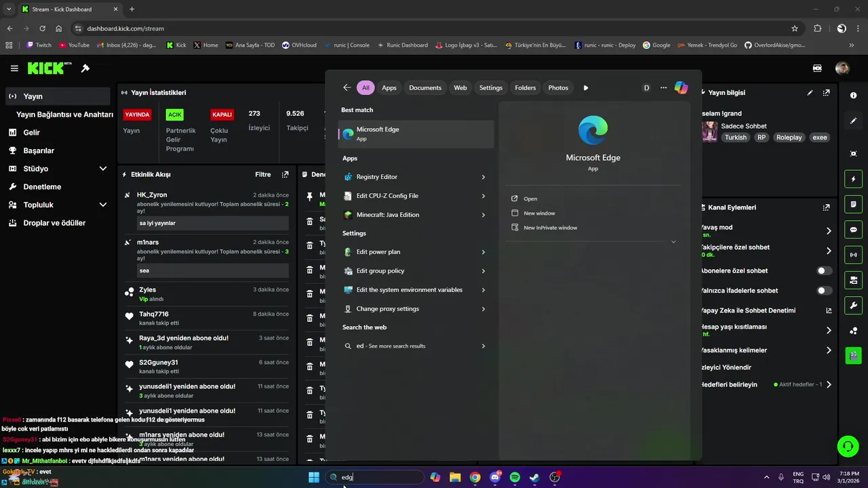Toggle Yalnızca ifadelerle sohbet switch
The image size is (868, 488).
(824, 290)
